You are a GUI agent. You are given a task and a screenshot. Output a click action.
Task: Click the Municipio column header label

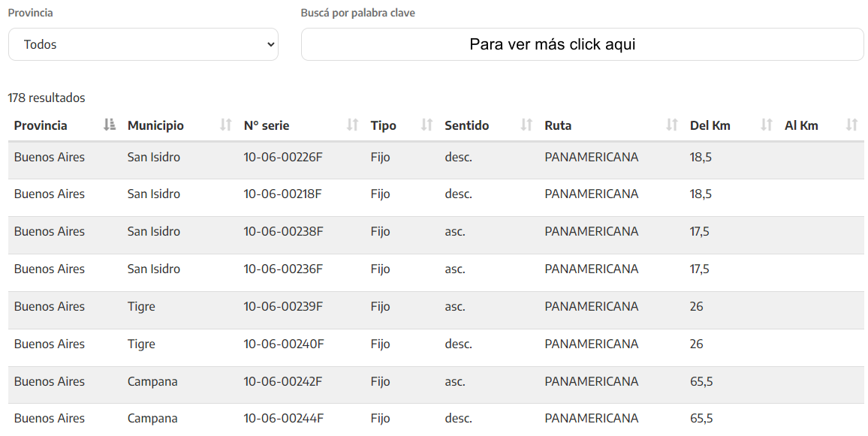[x=155, y=125]
